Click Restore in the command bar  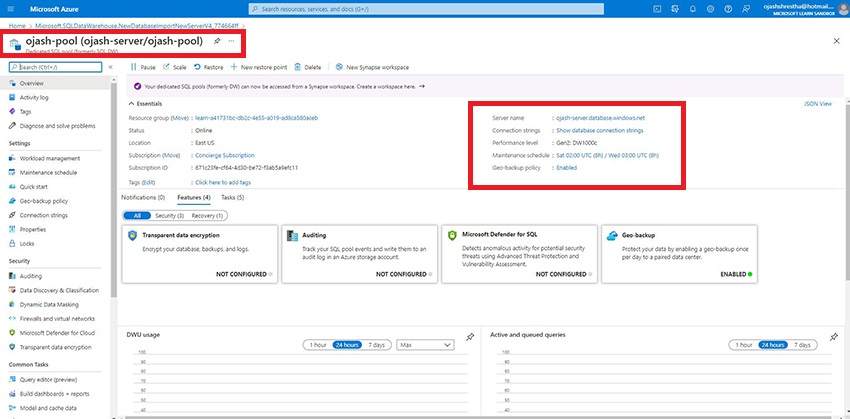point(209,67)
